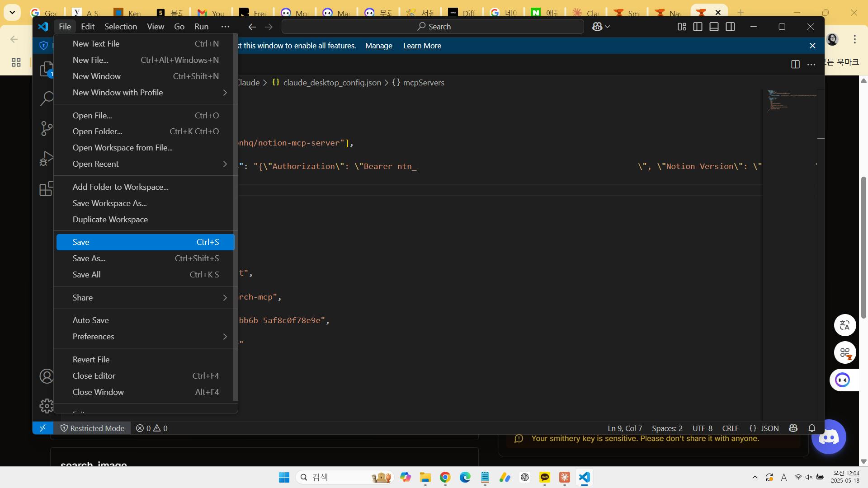The image size is (868, 488).
Task: Open Source Control view icon
Action: pos(46,128)
